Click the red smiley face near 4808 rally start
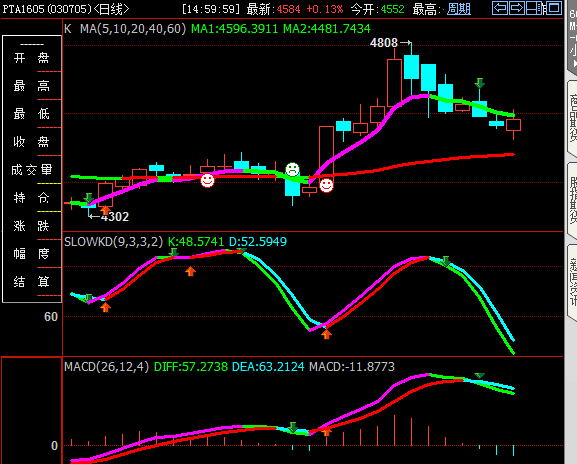The image size is (577, 464). click(x=326, y=185)
